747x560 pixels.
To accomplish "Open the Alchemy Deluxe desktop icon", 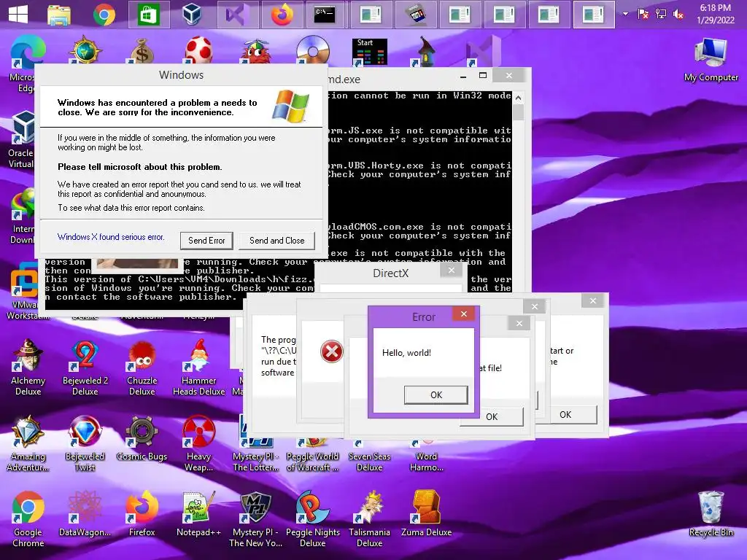I will pyautogui.click(x=28, y=367).
